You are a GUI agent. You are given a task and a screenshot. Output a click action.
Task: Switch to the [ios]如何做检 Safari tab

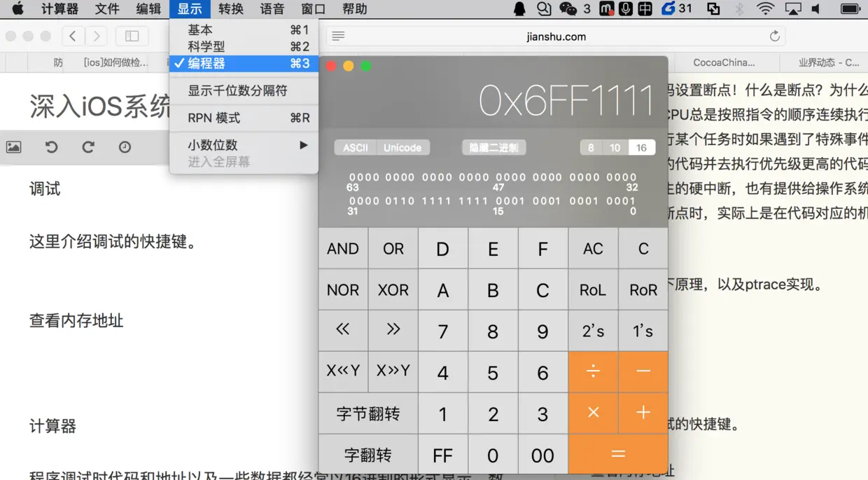click(x=116, y=62)
